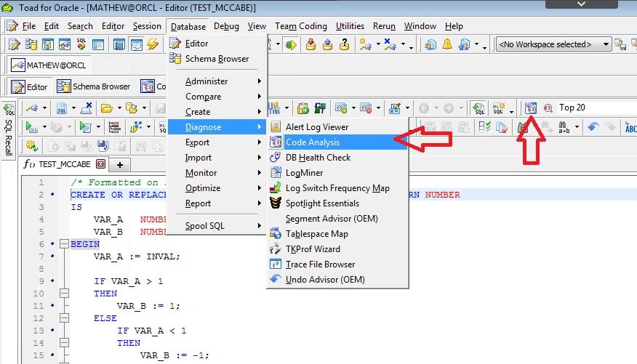Click breakpoint dot on line 9
This screenshot has height=364, width=637.
click(52, 280)
